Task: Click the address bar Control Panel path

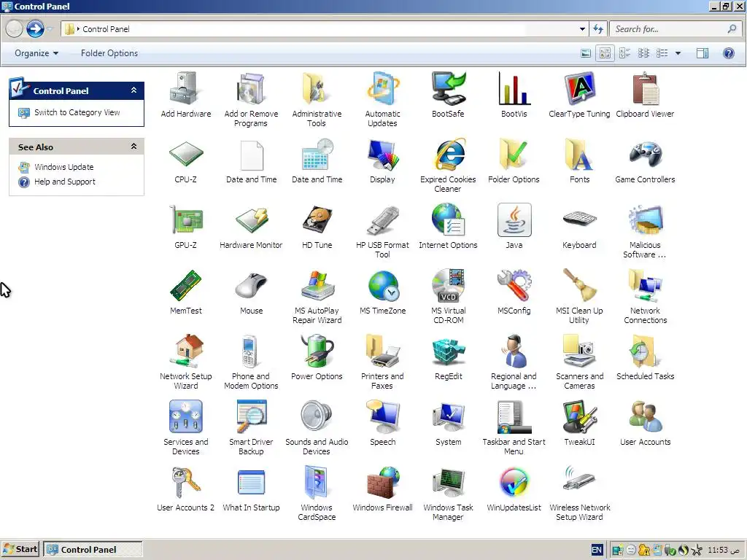Action: (106, 29)
